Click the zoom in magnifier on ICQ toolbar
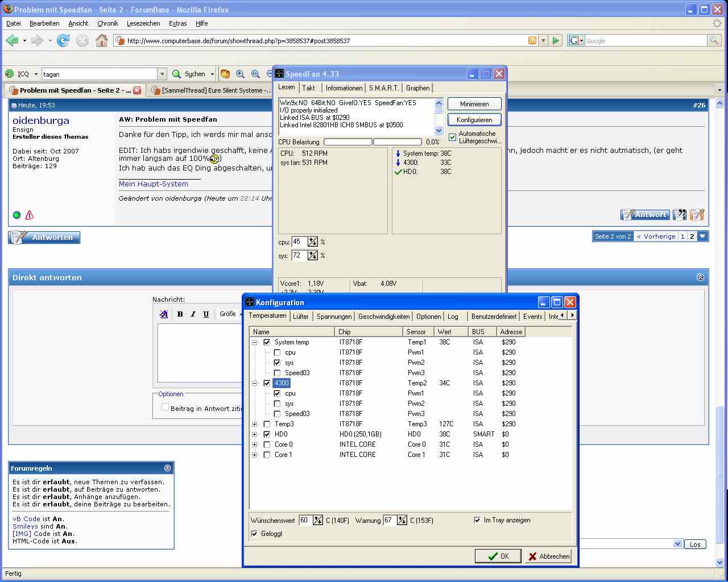Image resolution: width=728 pixels, height=582 pixels. click(x=240, y=74)
